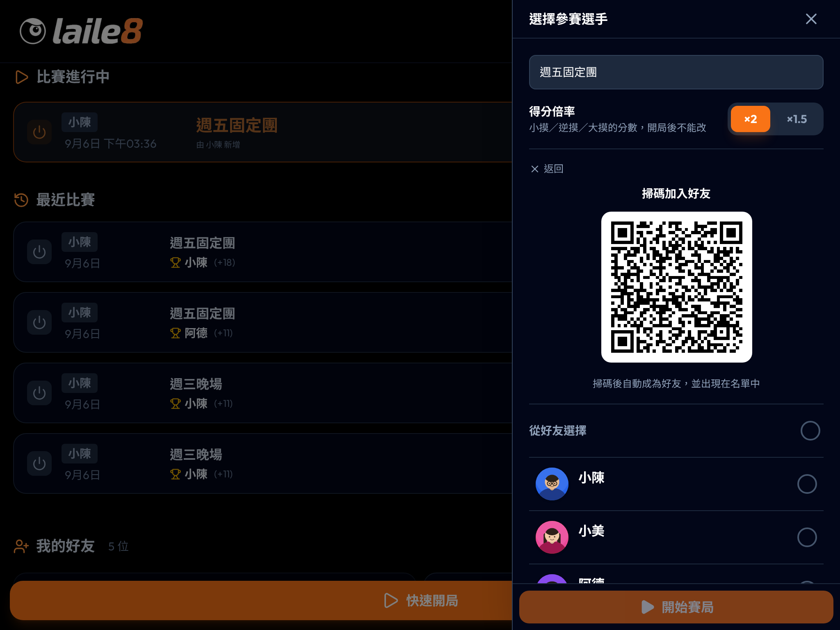Viewport: 840px width, 630px height.
Task: Select player 小陳 radio circle
Action: (807, 484)
